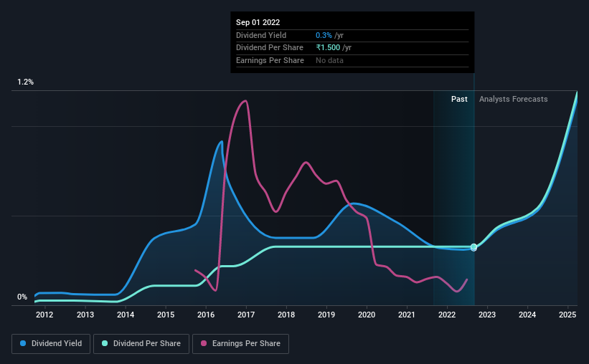Click the 2014 x-axis label

click(126, 315)
